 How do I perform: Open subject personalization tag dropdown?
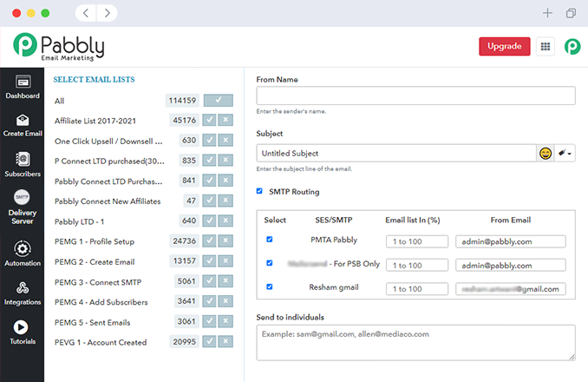[x=565, y=153]
